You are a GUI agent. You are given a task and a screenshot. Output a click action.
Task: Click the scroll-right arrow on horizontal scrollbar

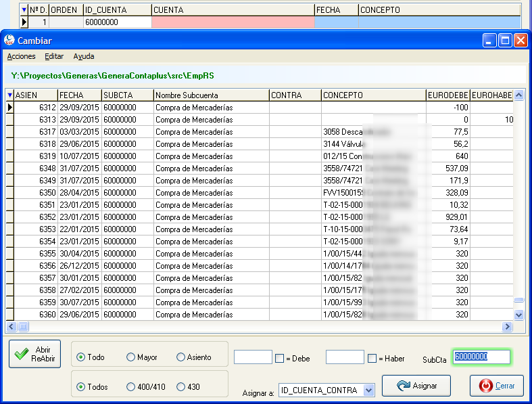[507, 327]
